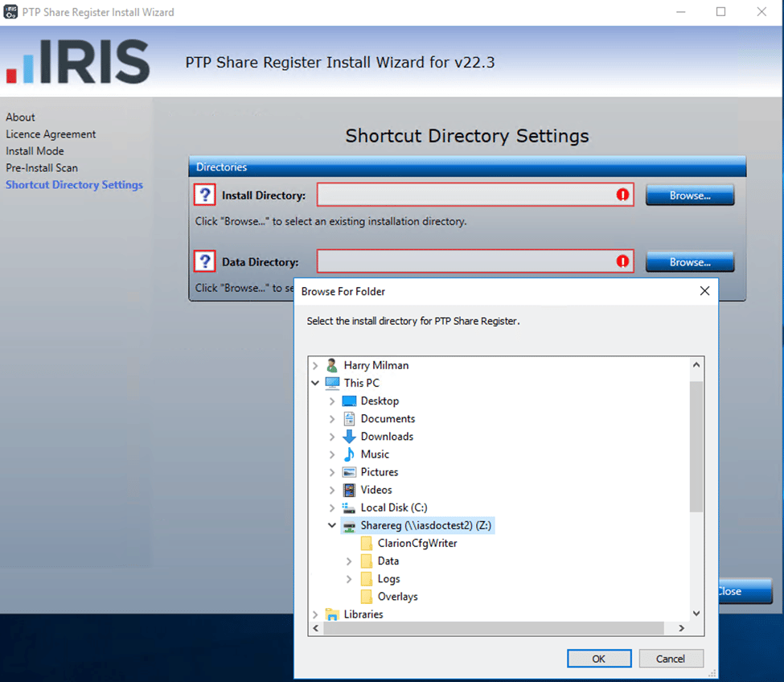Screen dimensions: 784x682
Task: Click the Data folder icon
Action: [366, 561]
